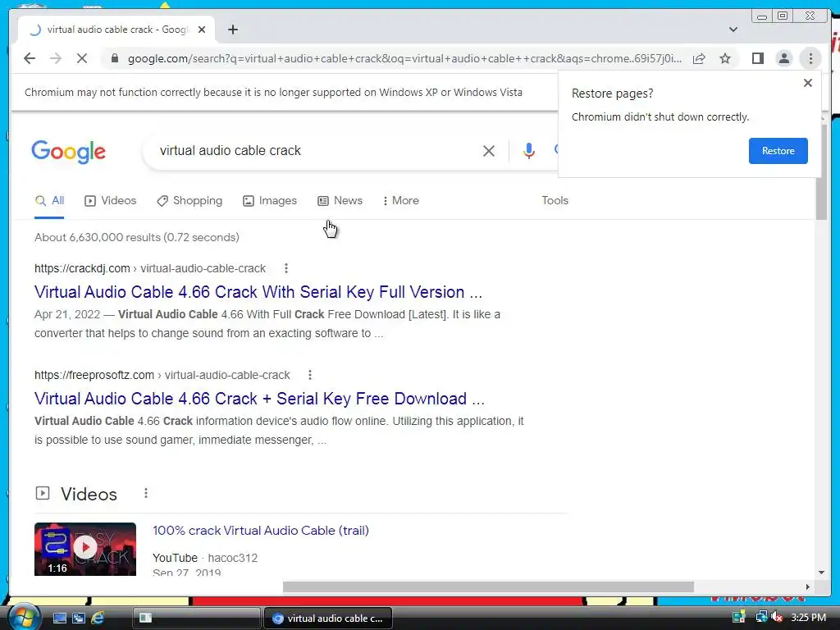Click the forward navigation arrow
Viewport: 840px width, 630px height.
pos(56,58)
